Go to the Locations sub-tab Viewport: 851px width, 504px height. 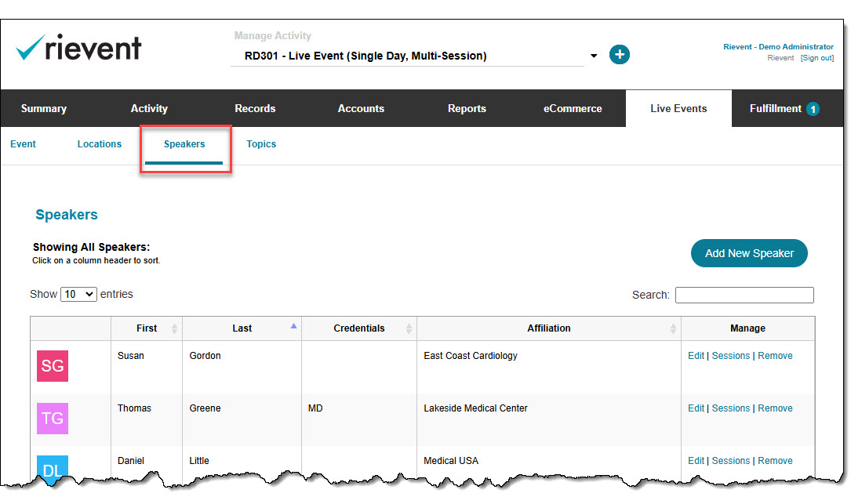click(100, 143)
